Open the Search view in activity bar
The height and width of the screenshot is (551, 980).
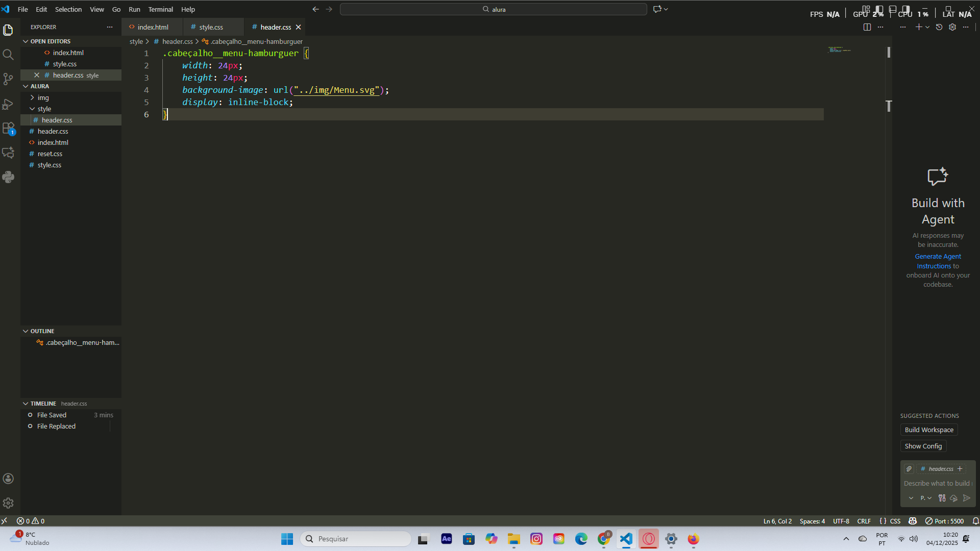(x=8, y=55)
